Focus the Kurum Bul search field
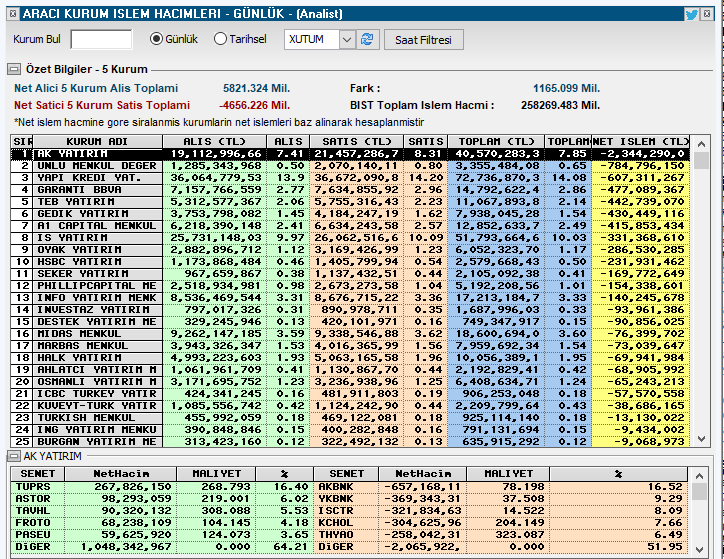Screen dimensions: 724x559 point(102,39)
